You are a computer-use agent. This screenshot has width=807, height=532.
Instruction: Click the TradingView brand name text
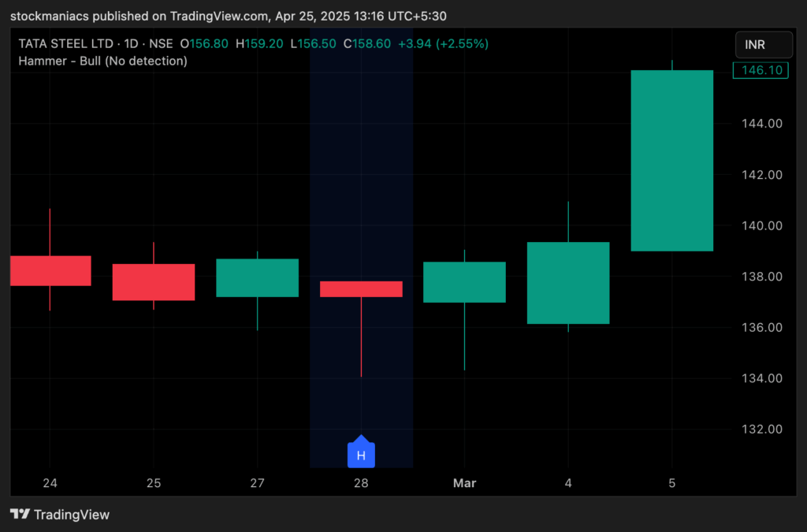72,515
